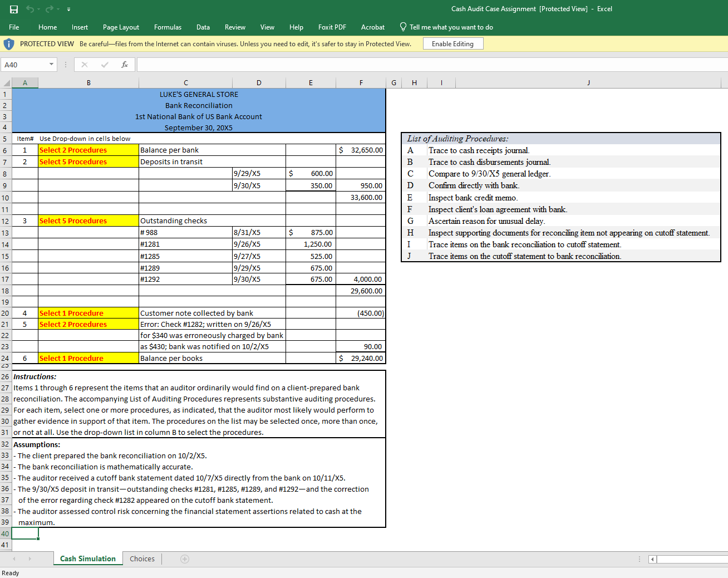The image size is (728, 578).
Task: Open the Page Layout ribbon tab
Action: (121, 27)
